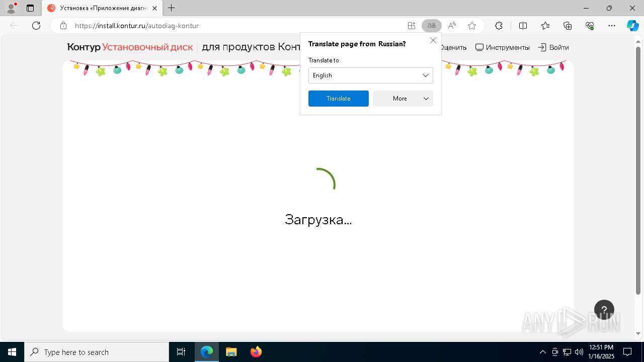Launch Firefox from taskbar
Image resolution: width=644 pixels, height=362 pixels.
tap(256, 352)
